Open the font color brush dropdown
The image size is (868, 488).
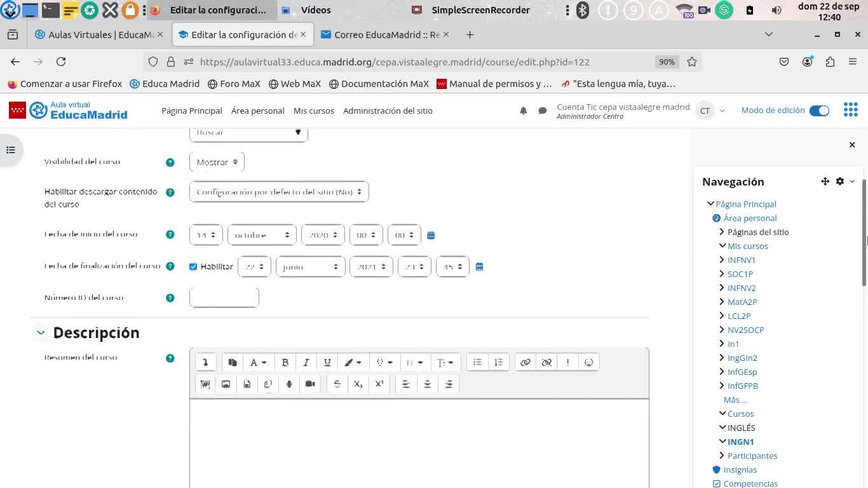tap(353, 362)
